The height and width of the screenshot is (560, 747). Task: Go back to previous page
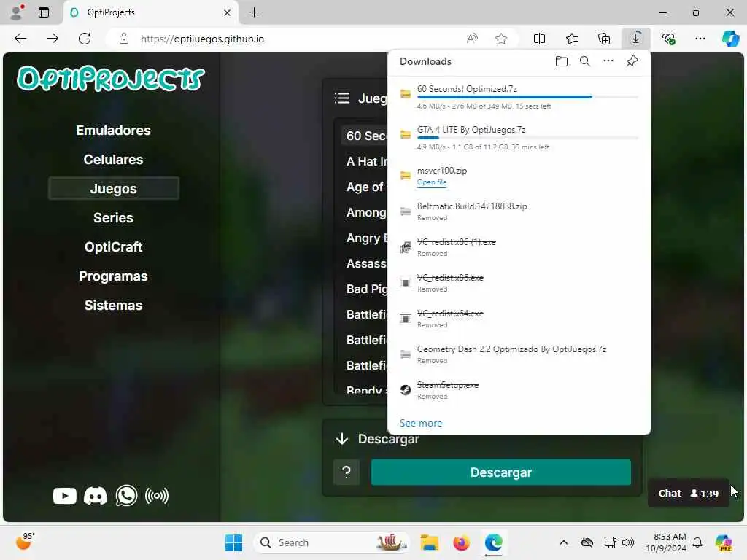click(20, 39)
